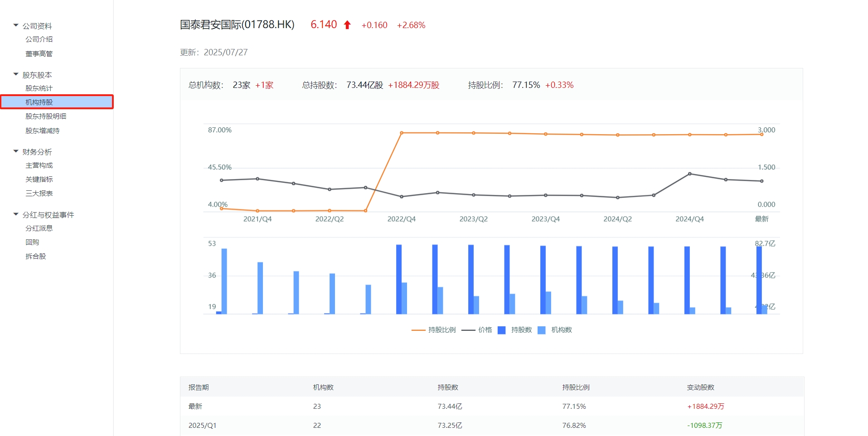Screen dimensions: 868x436
Task: Click -1098.37万 table cell
Action: click(705, 426)
